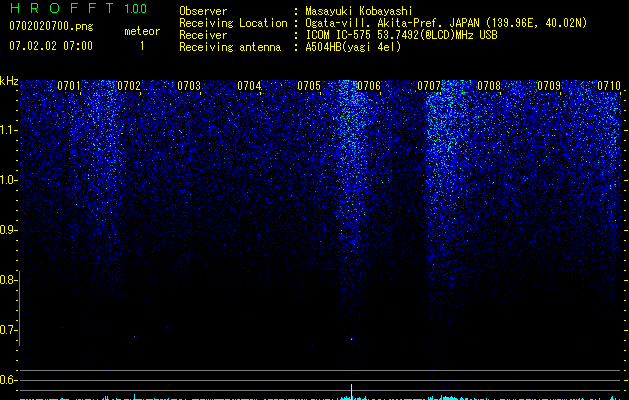Click the Receiver field label

[x=203, y=35]
